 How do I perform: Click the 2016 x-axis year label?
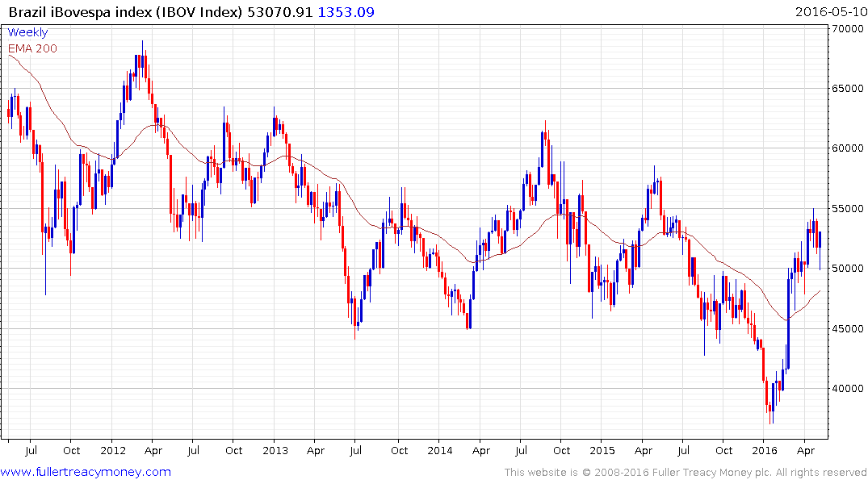coord(765,450)
